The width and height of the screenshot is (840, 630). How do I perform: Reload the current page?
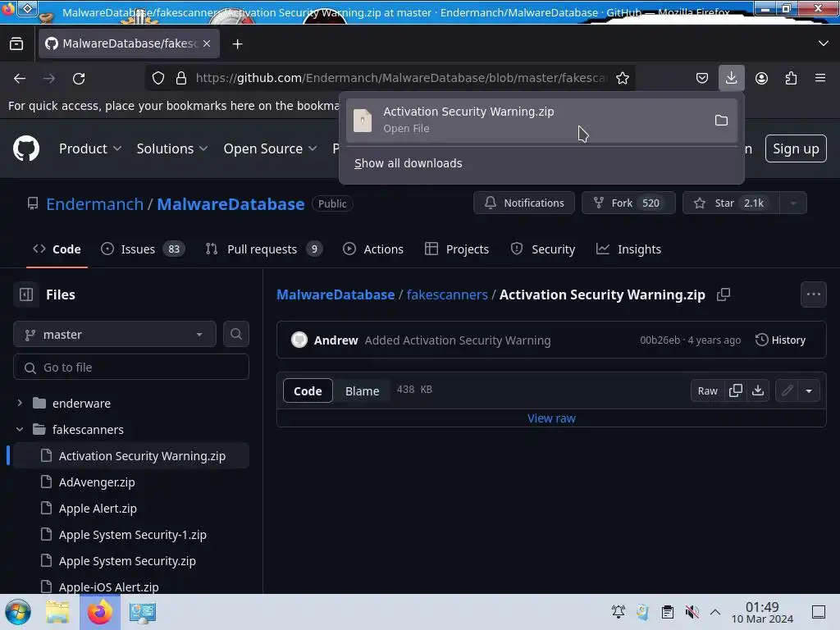click(79, 78)
